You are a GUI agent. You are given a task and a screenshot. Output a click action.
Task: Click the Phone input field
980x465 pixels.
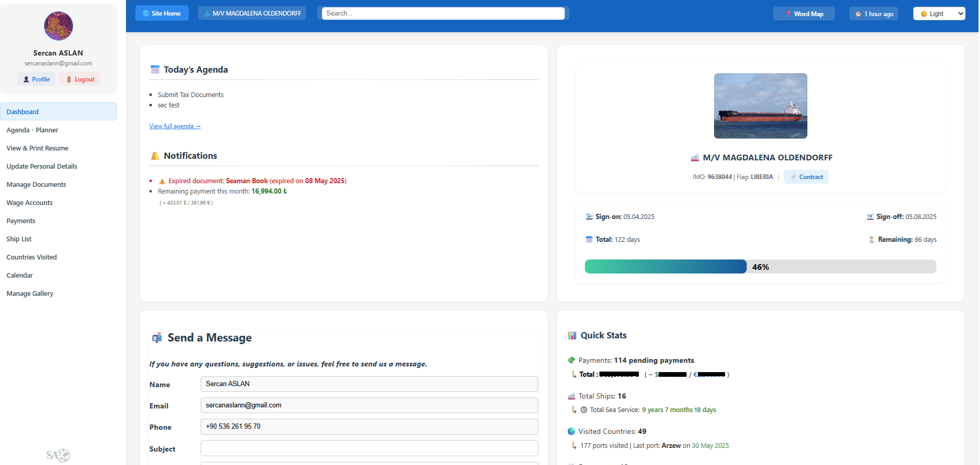[x=369, y=427]
